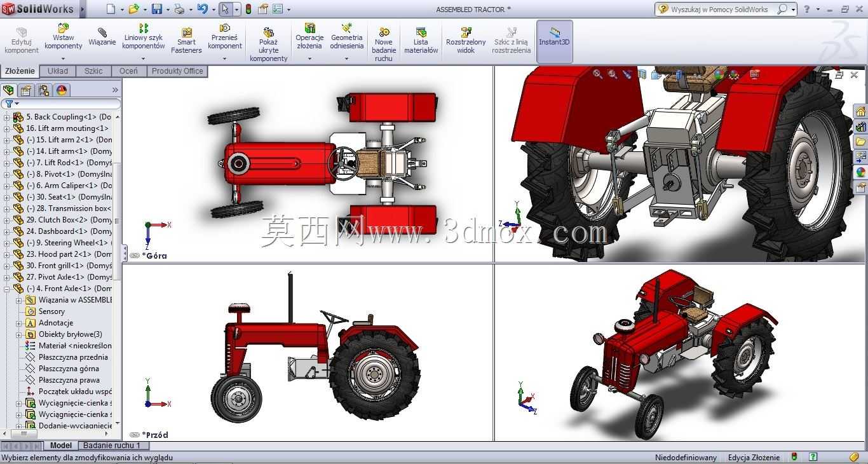Screen dimensions: 868x464
Task: Open ConfigurationManager tab icon
Action: tap(44, 90)
